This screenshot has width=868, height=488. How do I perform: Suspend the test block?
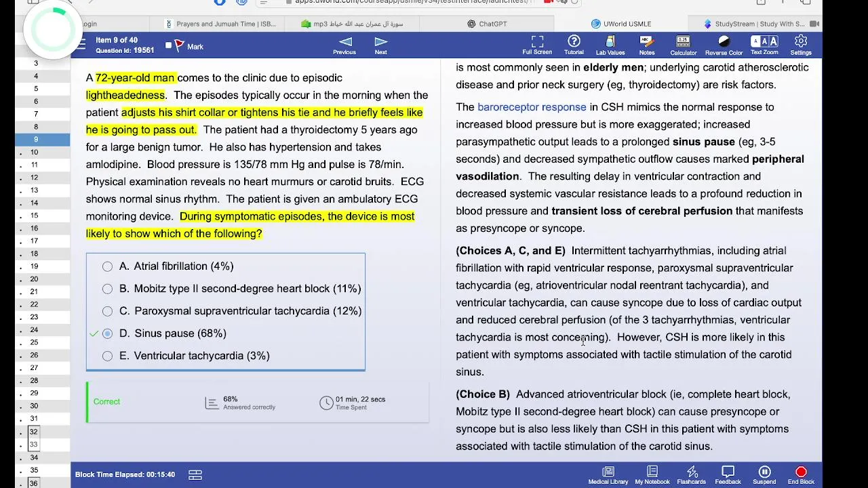(764, 475)
